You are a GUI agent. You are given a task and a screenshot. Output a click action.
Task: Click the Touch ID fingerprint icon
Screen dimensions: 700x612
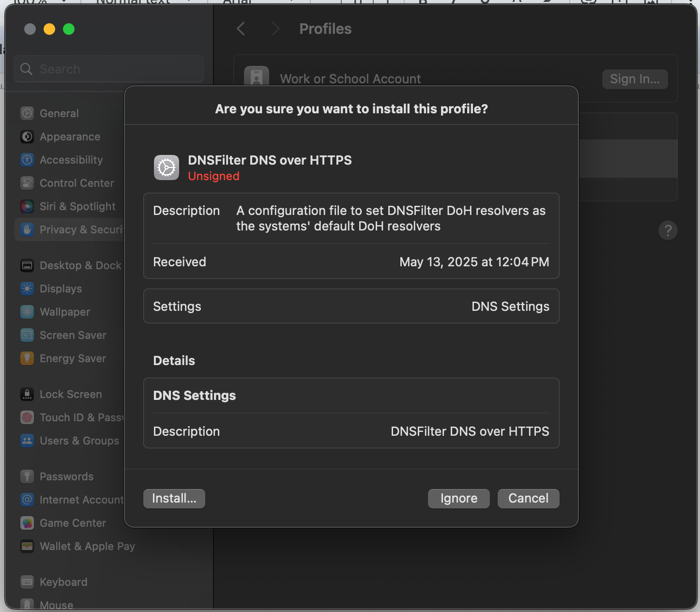tap(27, 417)
